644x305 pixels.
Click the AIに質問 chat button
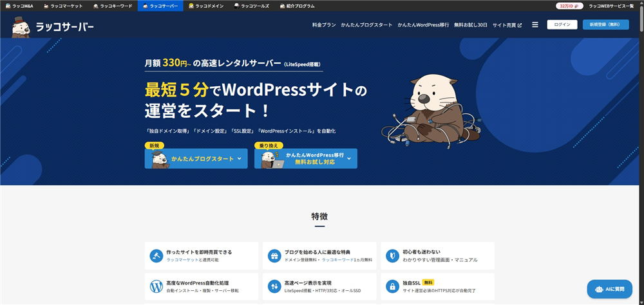point(609,289)
